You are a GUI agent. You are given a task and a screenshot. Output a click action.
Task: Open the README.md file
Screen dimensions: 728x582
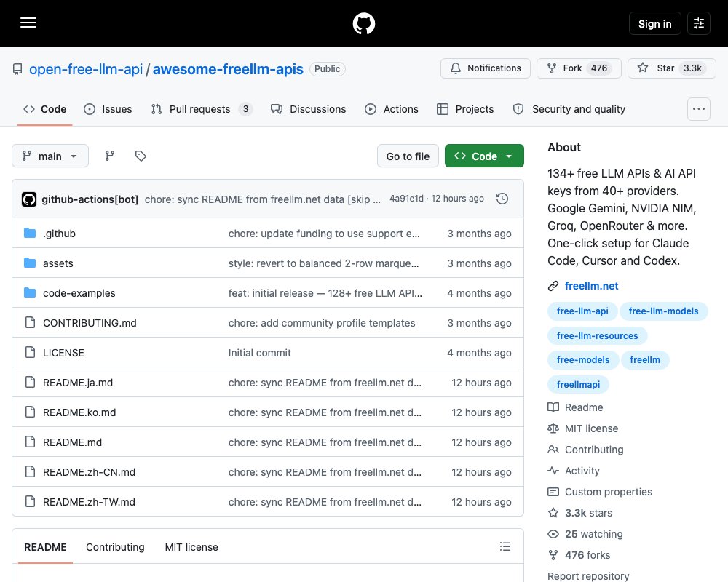coord(72,442)
